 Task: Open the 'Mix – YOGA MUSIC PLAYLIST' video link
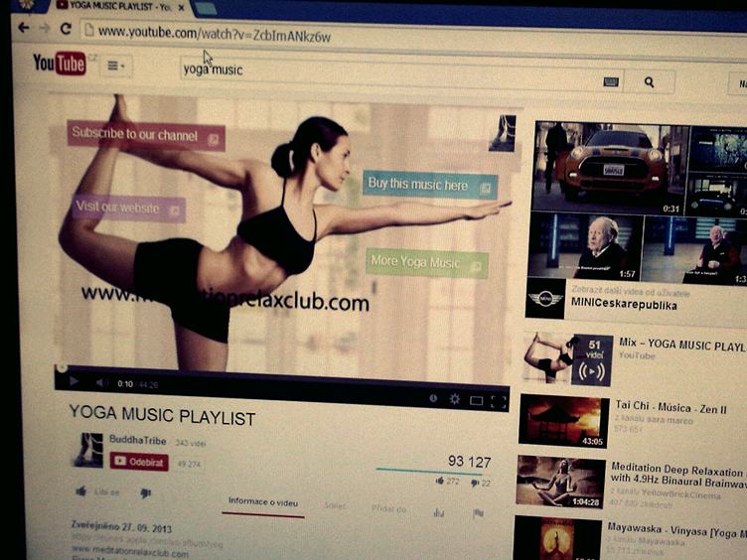click(682, 345)
